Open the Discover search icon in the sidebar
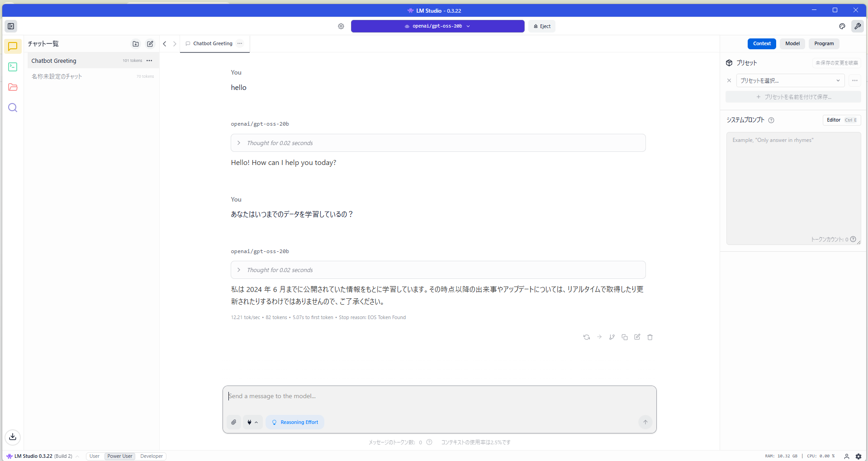 tap(12, 108)
